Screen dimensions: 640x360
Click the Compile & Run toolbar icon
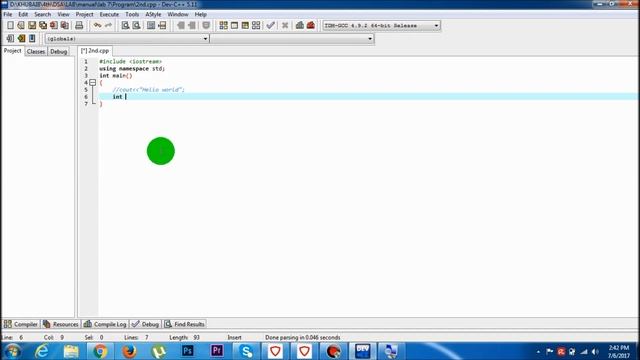(x=245, y=25)
